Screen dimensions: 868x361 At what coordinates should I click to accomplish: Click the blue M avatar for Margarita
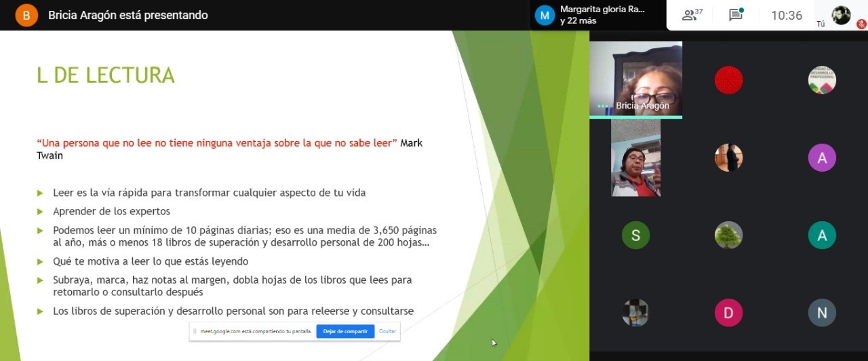pos(545,15)
